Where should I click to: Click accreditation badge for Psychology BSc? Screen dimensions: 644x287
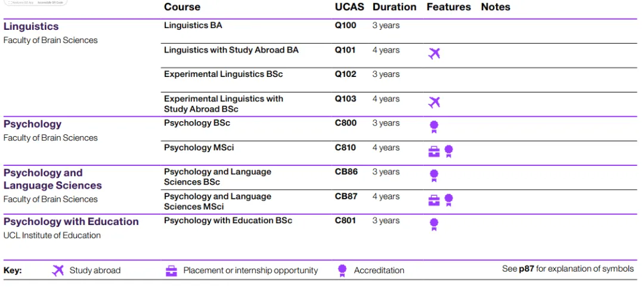point(434,127)
